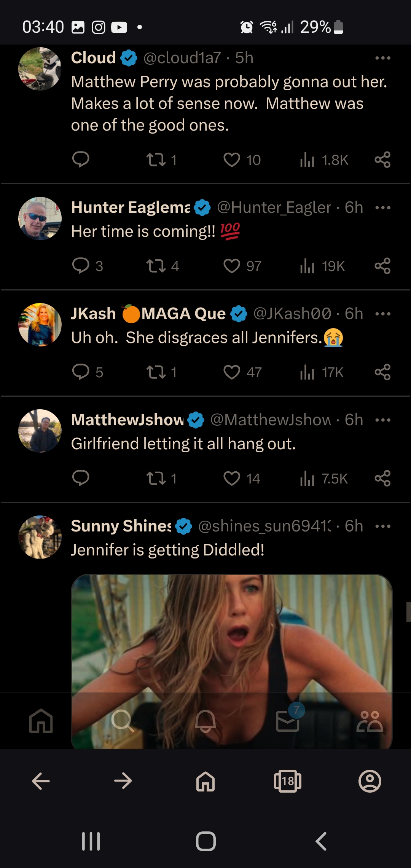Open more options on MatthewJshow tweet
The image size is (411, 868).
pyautogui.click(x=383, y=420)
